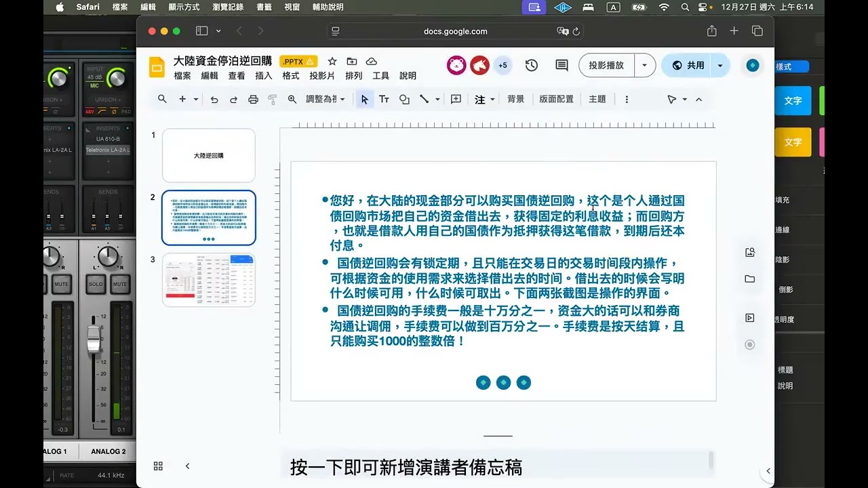The width and height of the screenshot is (868, 488).
Task: Open the 投影片 menu in Slides
Action: tap(322, 76)
